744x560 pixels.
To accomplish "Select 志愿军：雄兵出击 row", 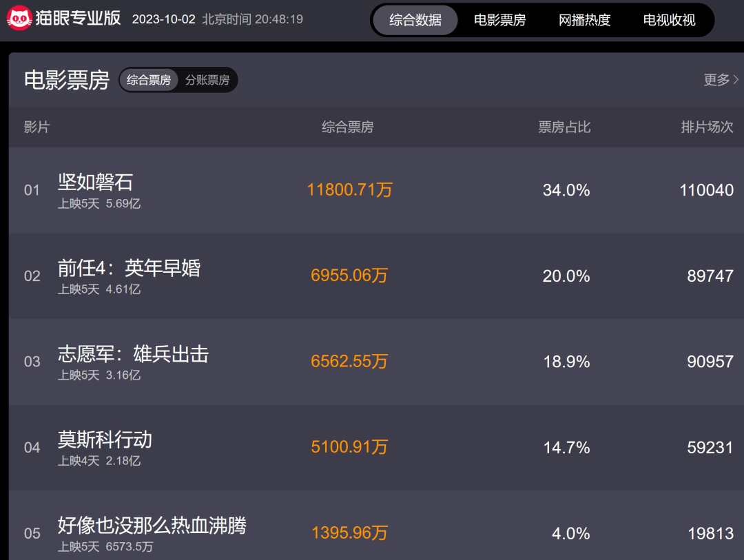I will click(x=133, y=354).
